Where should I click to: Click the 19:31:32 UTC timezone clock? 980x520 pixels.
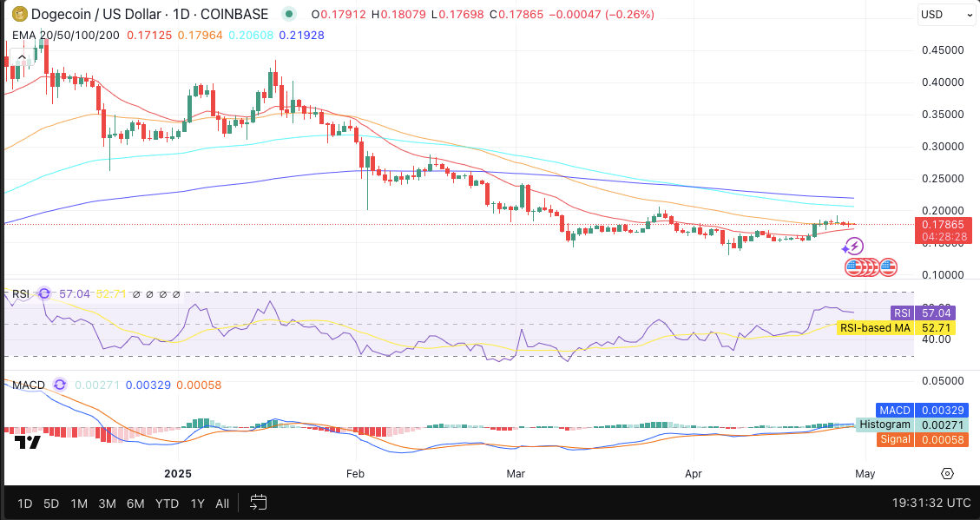click(931, 503)
